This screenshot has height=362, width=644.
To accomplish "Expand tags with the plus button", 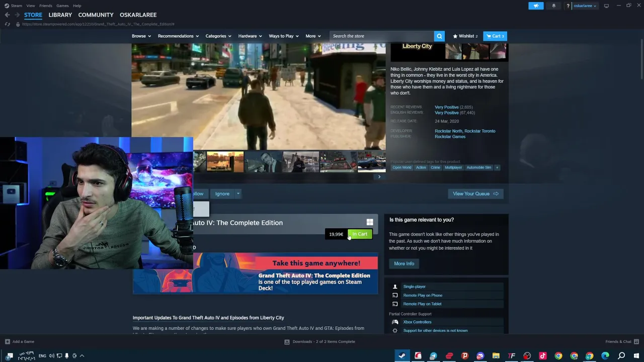I will tap(497, 167).
